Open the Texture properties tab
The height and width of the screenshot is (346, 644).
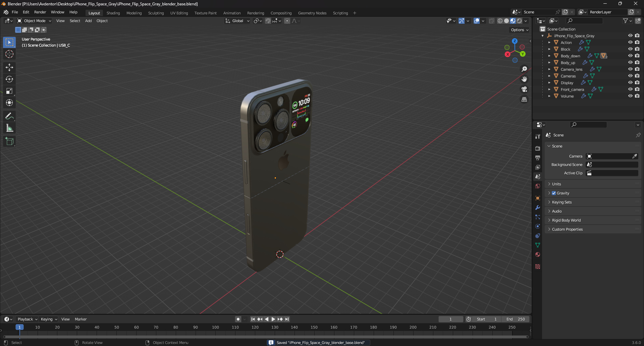tap(538, 267)
